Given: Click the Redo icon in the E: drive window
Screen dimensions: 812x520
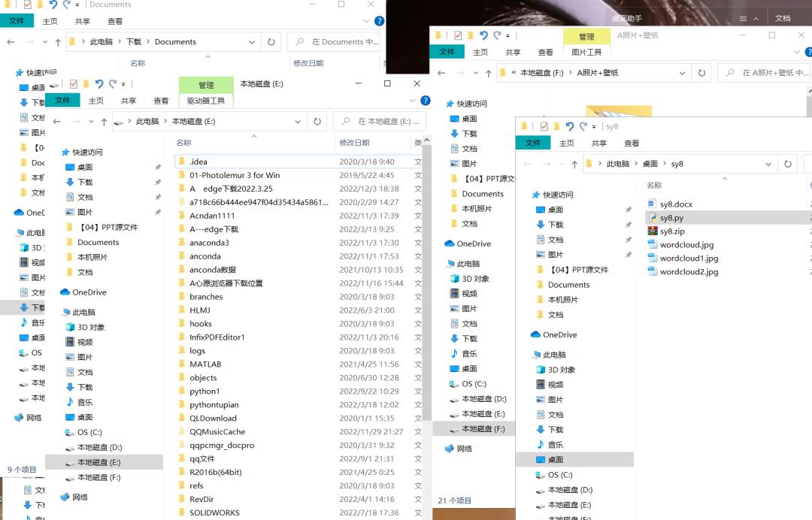Looking at the screenshot, I should point(112,84).
